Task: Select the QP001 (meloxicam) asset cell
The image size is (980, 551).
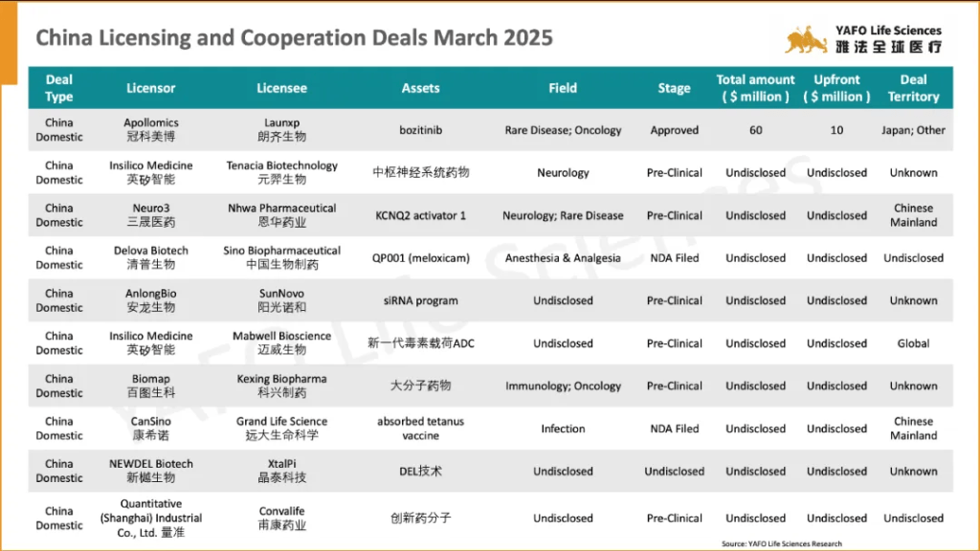Action: pos(420,258)
